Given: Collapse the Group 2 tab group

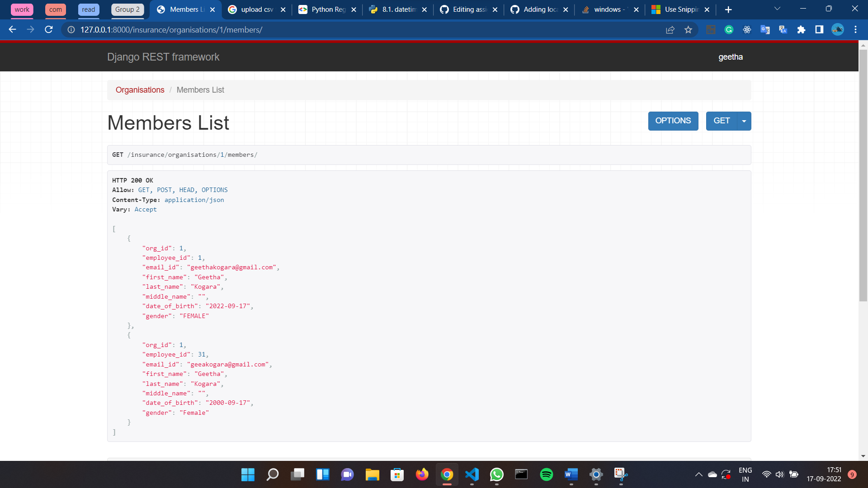Looking at the screenshot, I should tap(127, 9).
